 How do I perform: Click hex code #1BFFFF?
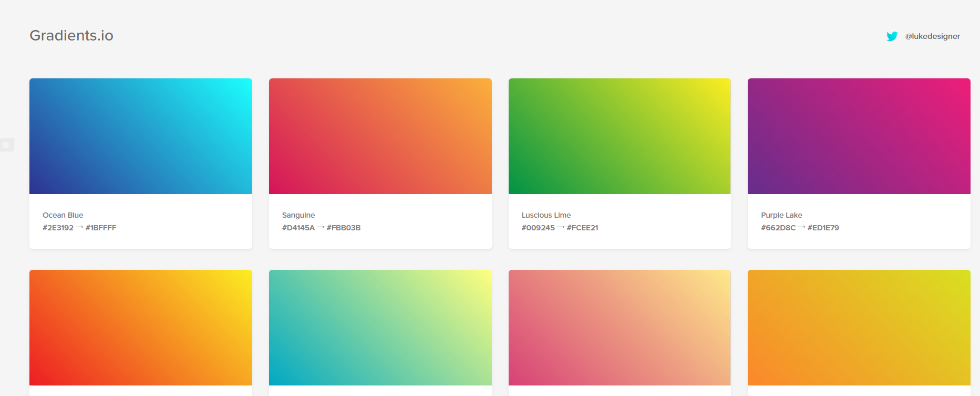coord(101,228)
